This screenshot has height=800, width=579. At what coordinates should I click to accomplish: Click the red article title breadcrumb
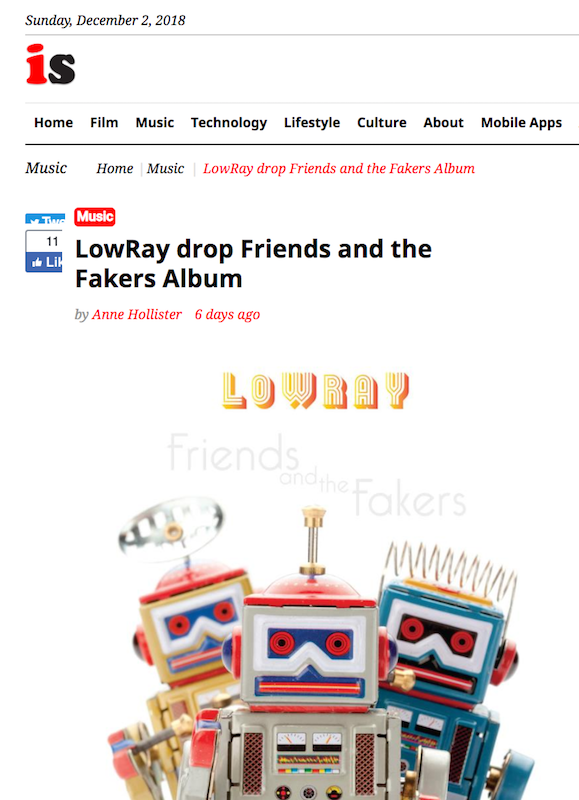[339, 168]
